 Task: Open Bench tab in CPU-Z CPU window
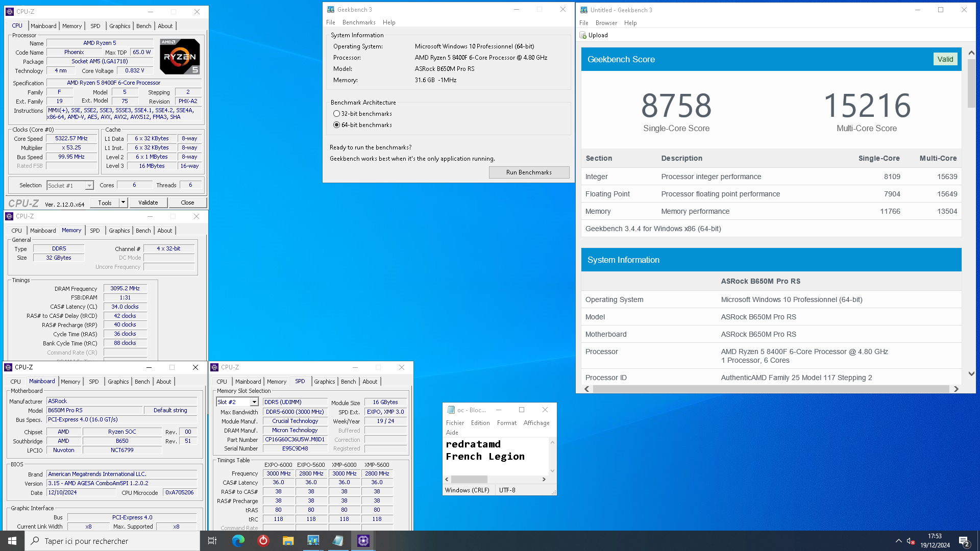143,26
